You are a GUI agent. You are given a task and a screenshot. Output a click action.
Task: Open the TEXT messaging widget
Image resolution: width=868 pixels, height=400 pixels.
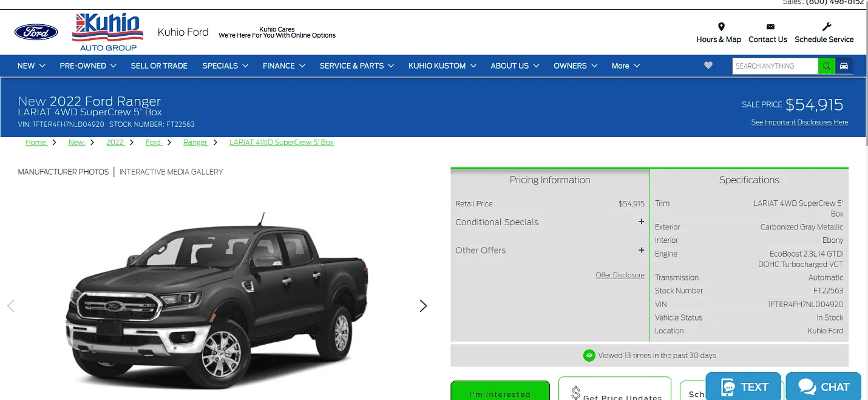[x=744, y=387]
